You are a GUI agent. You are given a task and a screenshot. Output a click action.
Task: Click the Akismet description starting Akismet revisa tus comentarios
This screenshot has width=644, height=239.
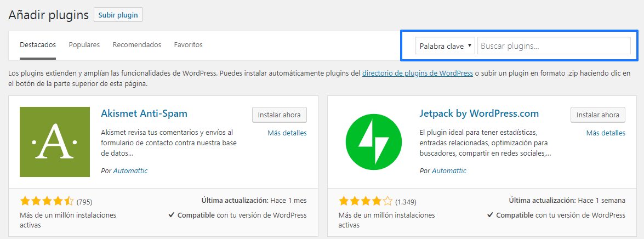(x=169, y=143)
